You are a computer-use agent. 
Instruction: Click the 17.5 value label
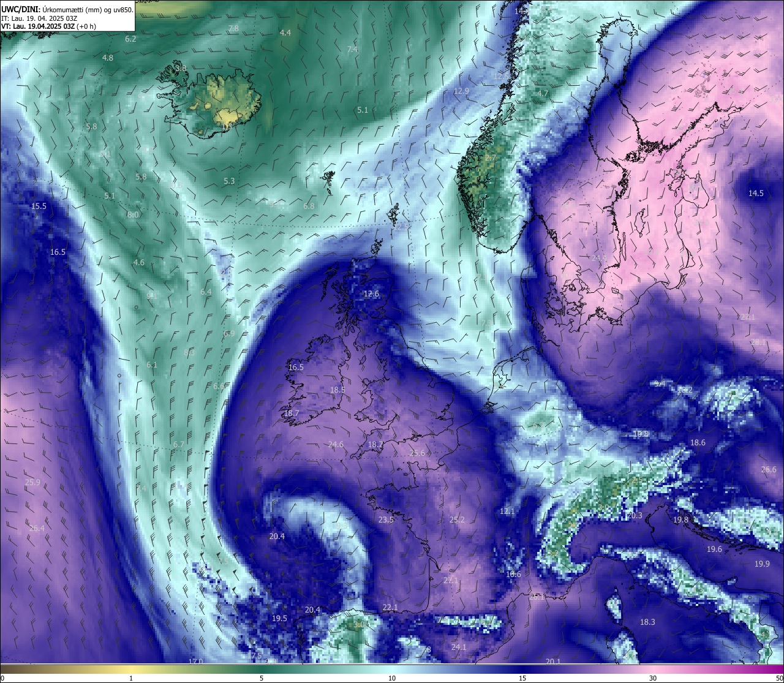pos(255,655)
